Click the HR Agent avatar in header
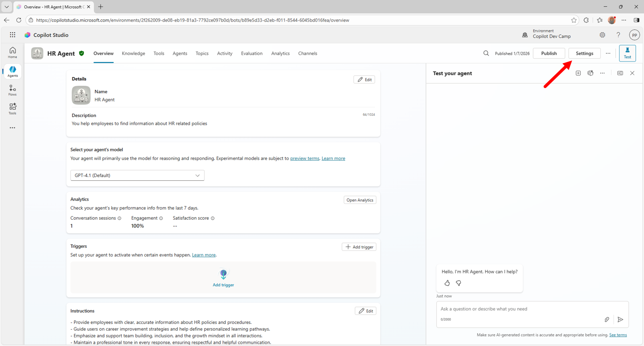The height and width of the screenshot is (346, 644). [37, 53]
